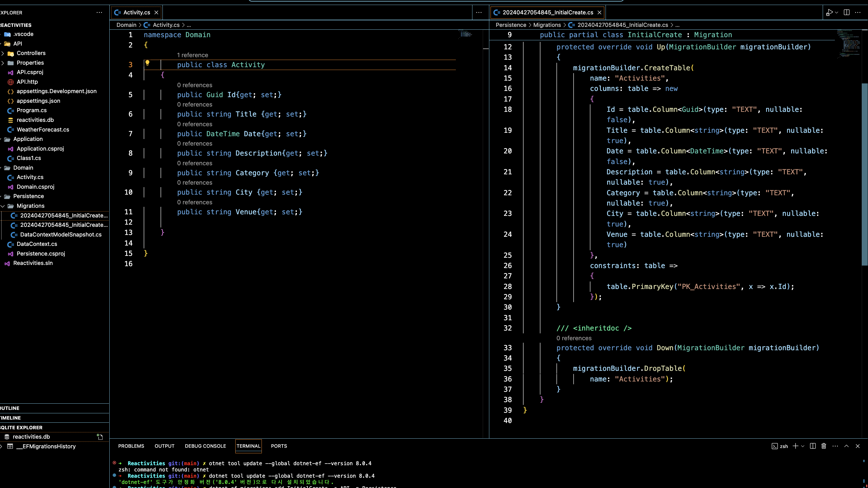Click Migrations in the right editor breadcrumb
Screen dimensions: 868x488
point(547,25)
